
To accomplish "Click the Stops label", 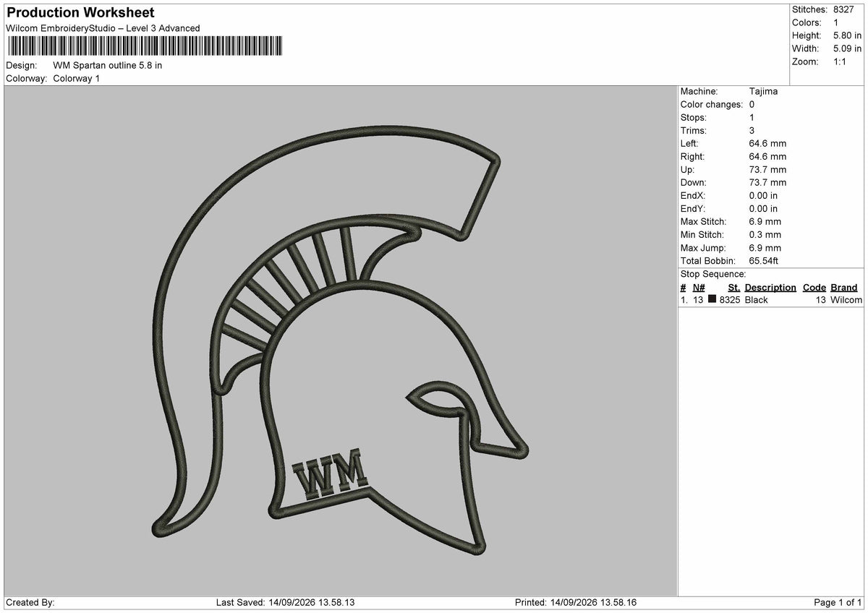I will click(x=694, y=118).
